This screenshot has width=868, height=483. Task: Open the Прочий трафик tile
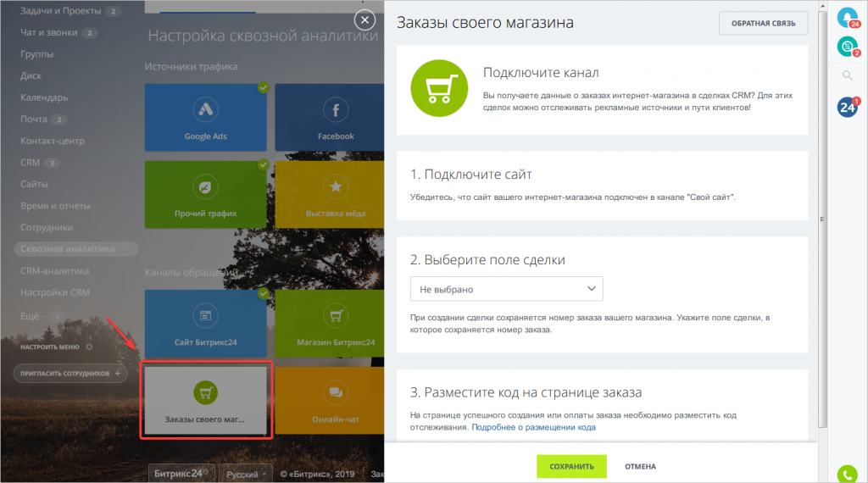[x=205, y=194]
